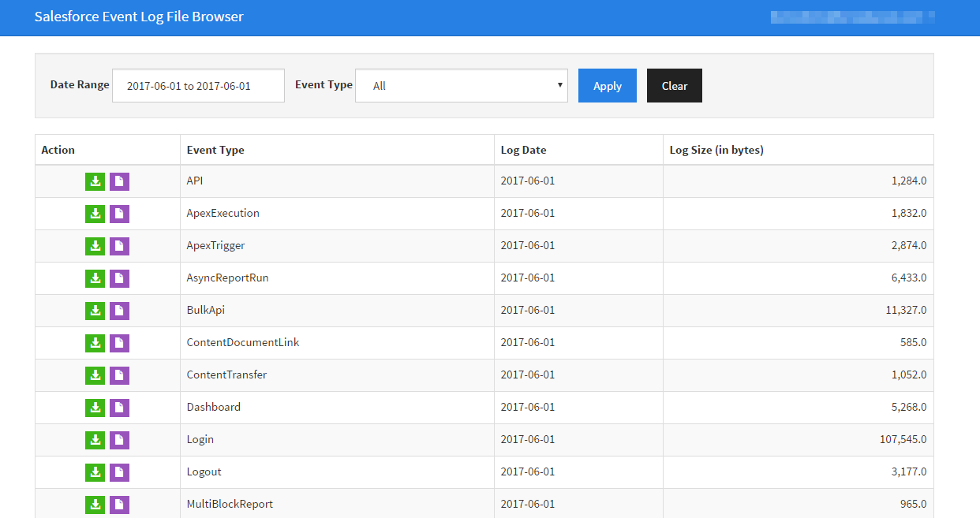Viewport: 980px width, 518px height.
Task: Download the ContentDocumentLink log
Action: pos(95,343)
